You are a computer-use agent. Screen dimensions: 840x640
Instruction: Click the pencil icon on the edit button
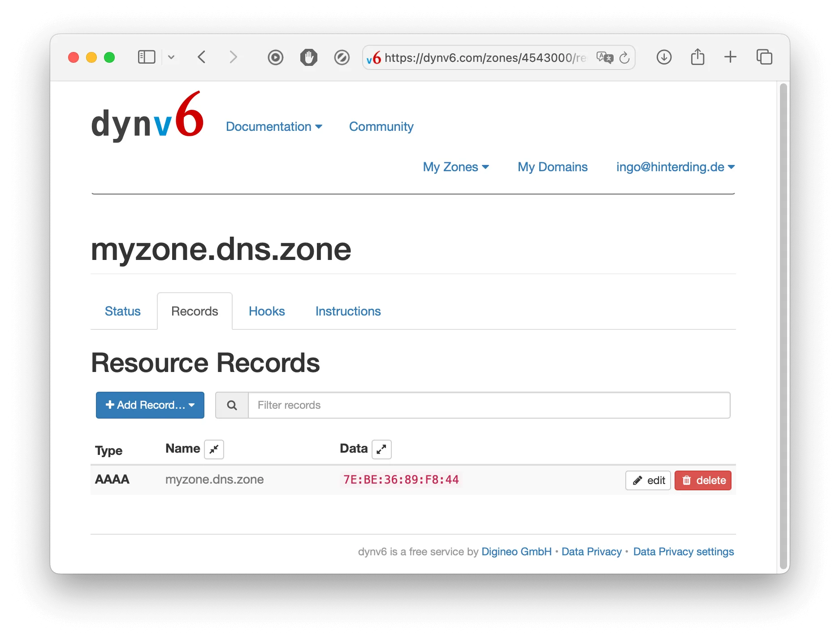tap(638, 480)
